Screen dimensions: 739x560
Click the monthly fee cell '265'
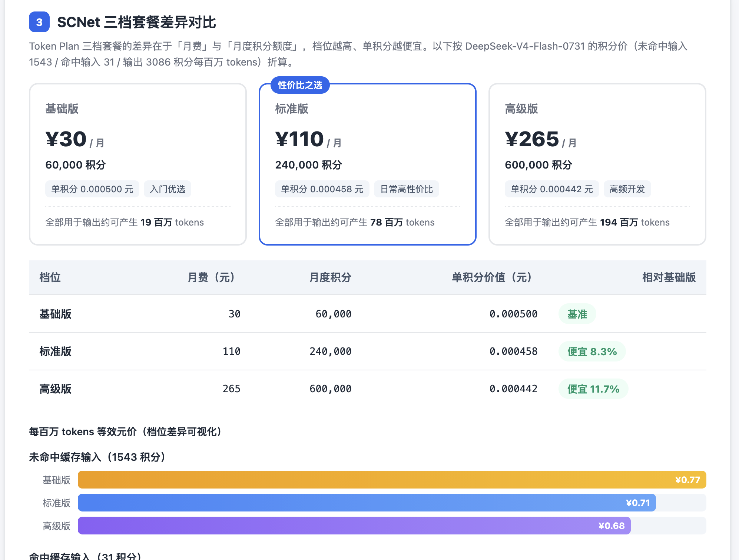pyautogui.click(x=232, y=389)
